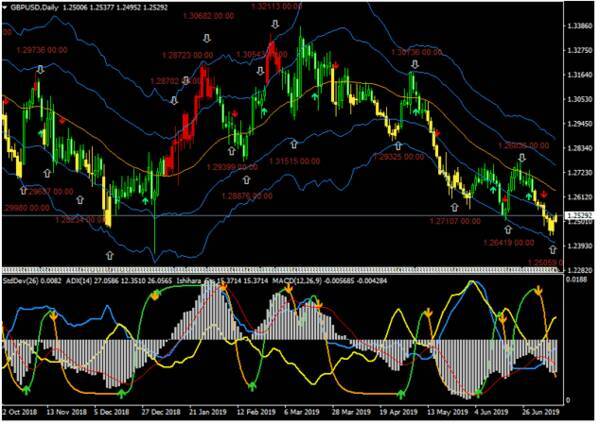Click the 1.27230 price axis label
Screen dimensions: 600x424
580,173
